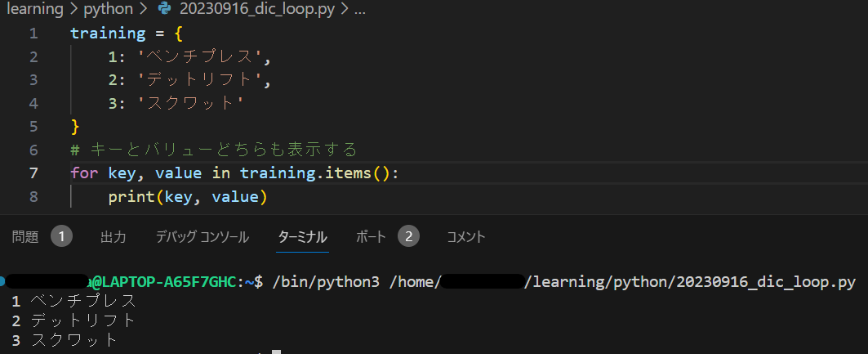Click the badge showing 2 beside ポート

(x=408, y=237)
